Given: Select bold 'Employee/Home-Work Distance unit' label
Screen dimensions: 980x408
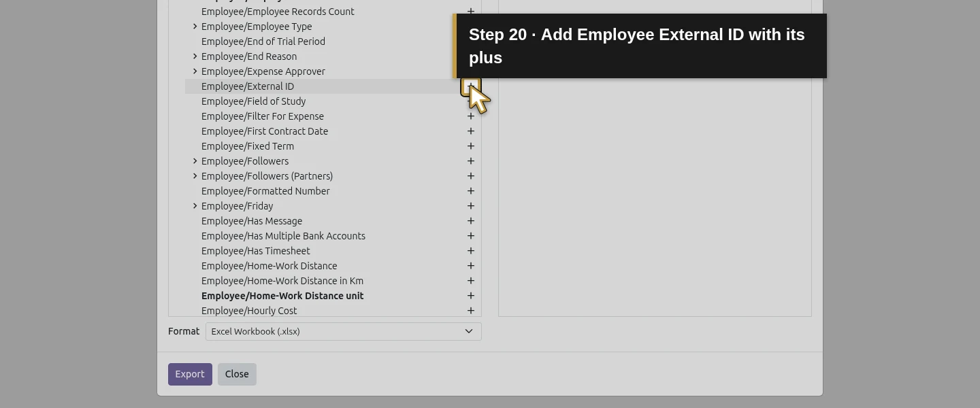Looking at the screenshot, I should [x=282, y=296].
